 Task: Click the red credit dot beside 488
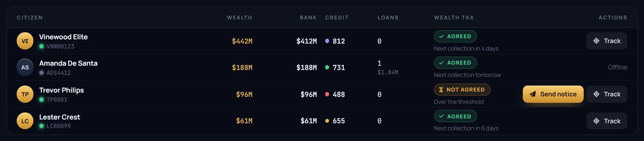(x=327, y=94)
